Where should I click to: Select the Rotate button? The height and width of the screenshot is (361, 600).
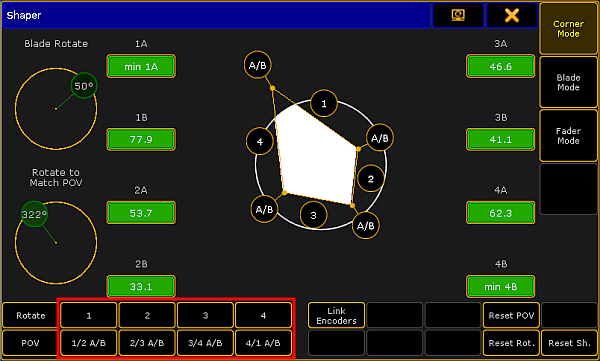pos(31,315)
